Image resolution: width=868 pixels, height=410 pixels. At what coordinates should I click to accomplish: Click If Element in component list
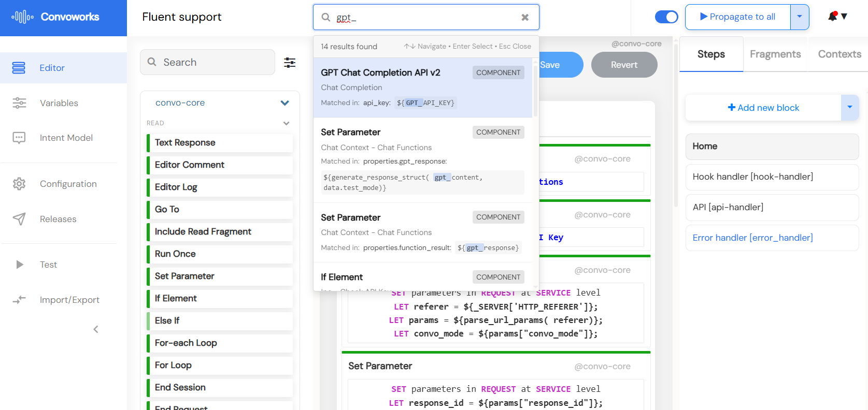[220, 299]
